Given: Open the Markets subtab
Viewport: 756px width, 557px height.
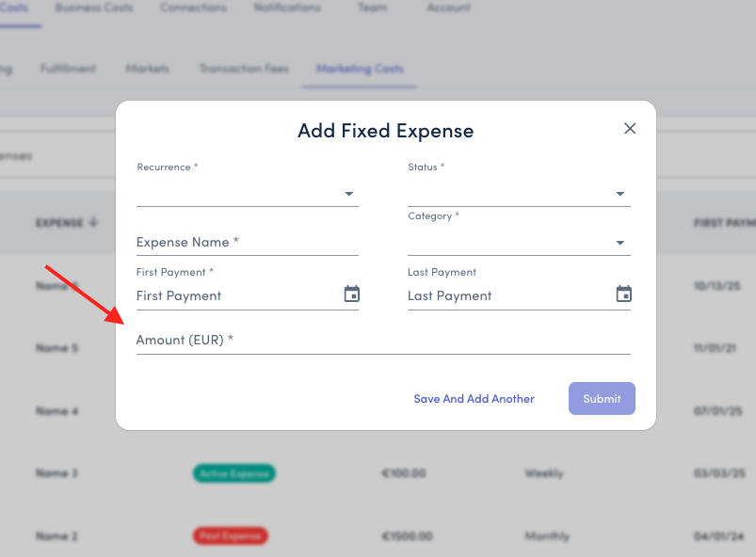Looking at the screenshot, I should [x=147, y=69].
